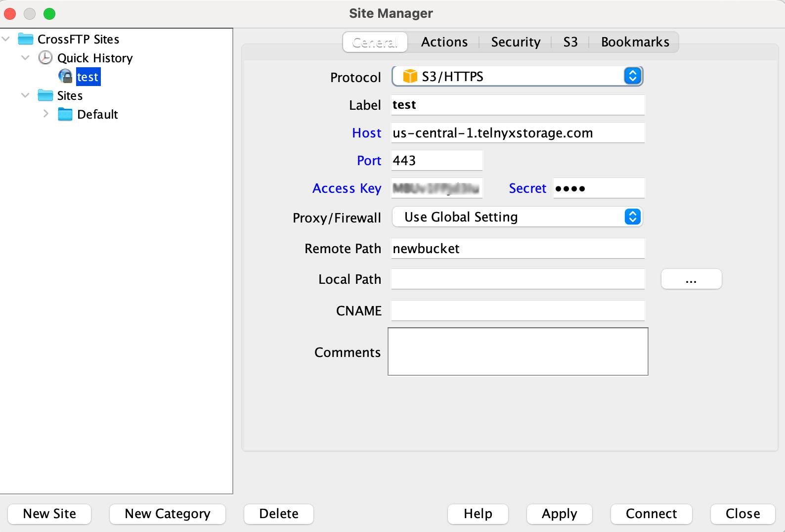
Task: Click the New Category button
Action: (168, 514)
